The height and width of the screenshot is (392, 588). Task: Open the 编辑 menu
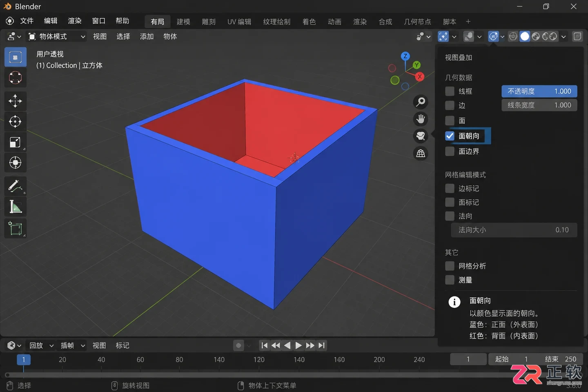tap(51, 21)
